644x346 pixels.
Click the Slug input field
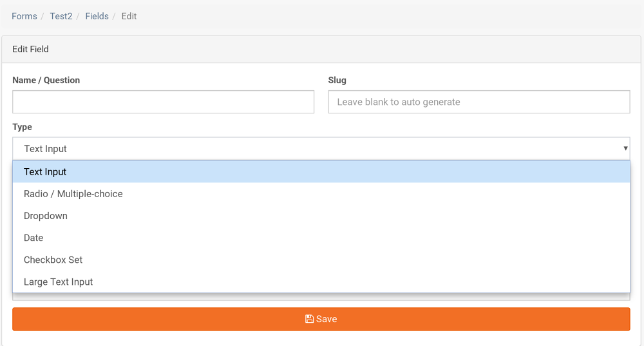(x=479, y=102)
